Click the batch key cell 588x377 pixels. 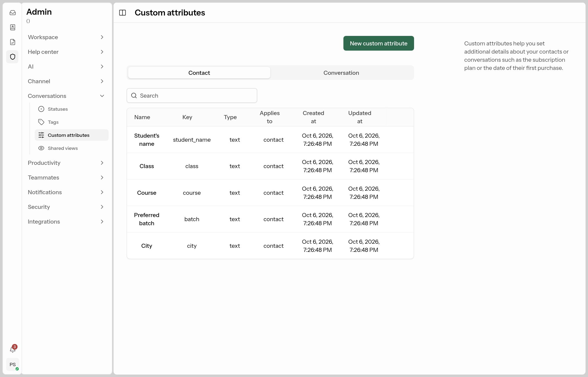tap(192, 219)
